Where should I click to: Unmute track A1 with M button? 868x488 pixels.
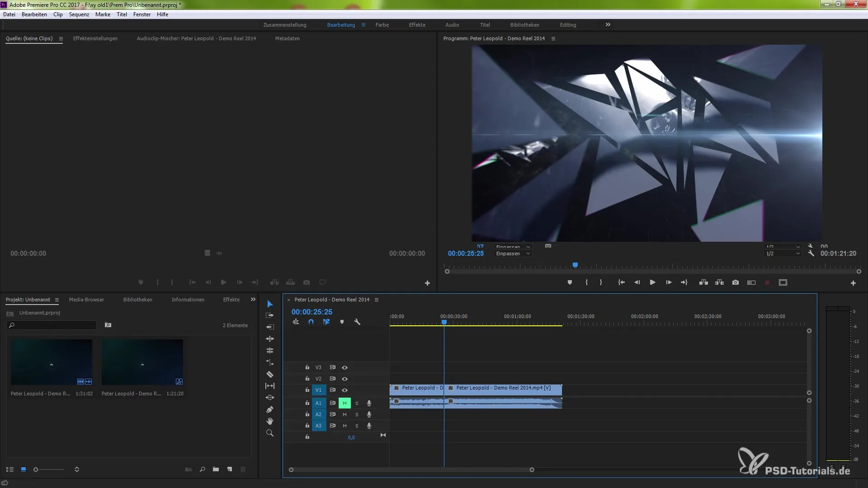344,403
